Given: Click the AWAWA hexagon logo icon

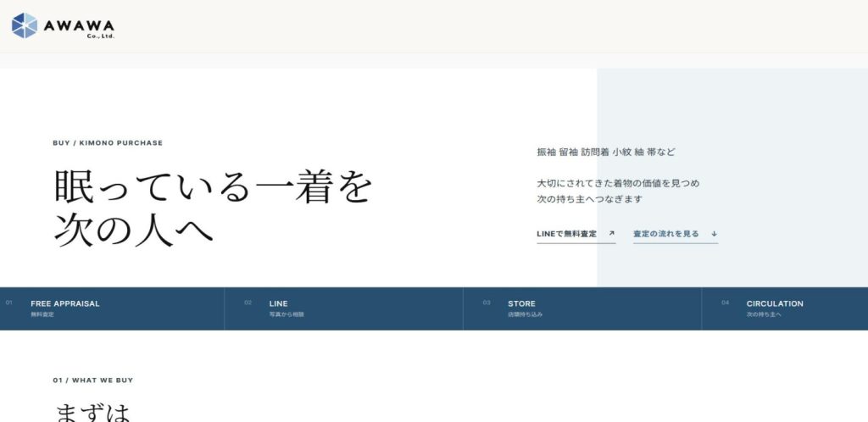Looking at the screenshot, I should coord(25,25).
